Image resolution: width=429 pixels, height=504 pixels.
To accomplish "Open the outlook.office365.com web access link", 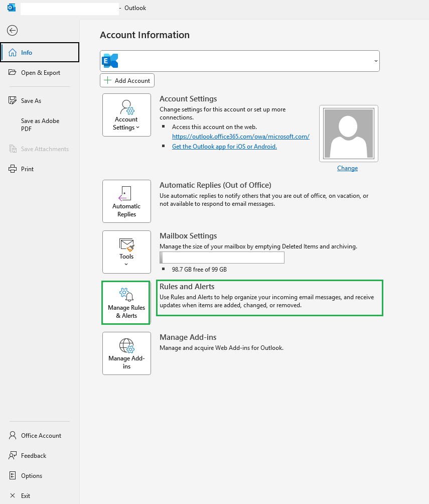I will point(241,136).
